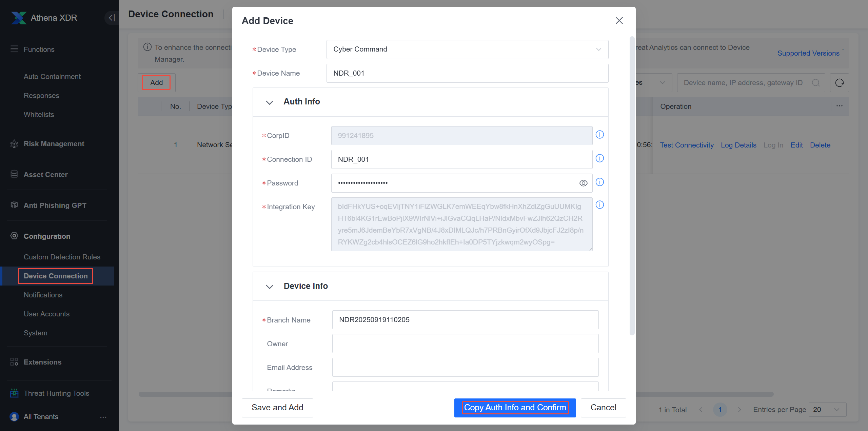Click the info icon next to Connection ID

point(599,158)
